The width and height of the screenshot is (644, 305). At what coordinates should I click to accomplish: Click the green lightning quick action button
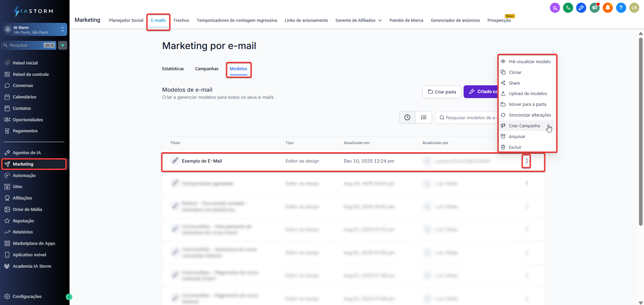(x=62, y=45)
